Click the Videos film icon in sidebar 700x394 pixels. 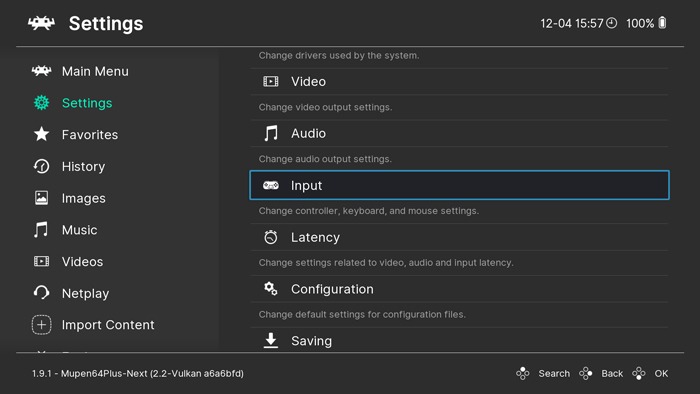[42, 261]
